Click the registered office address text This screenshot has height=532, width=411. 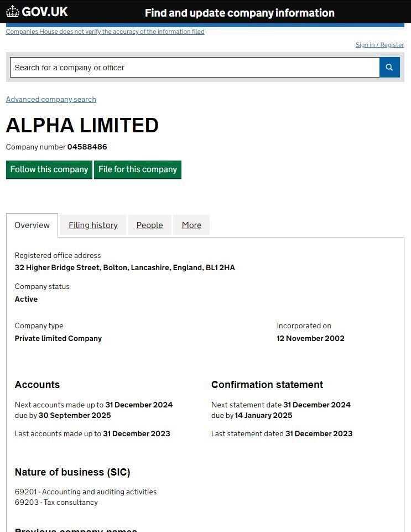click(x=124, y=268)
